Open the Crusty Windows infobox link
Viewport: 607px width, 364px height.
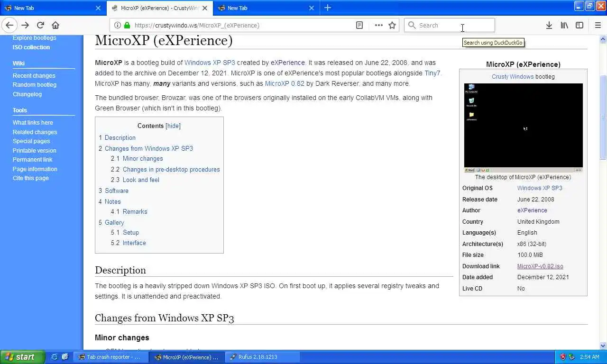point(513,76)
